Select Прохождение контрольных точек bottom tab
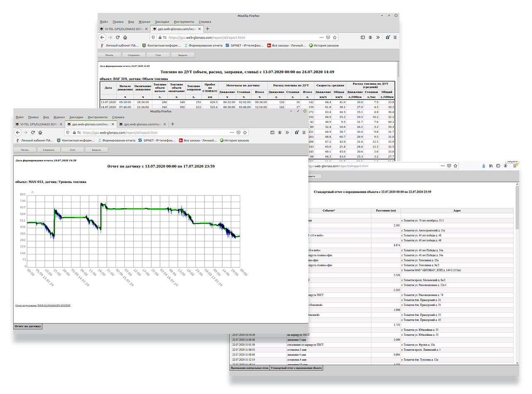Image resolution: width=532 pixels, height=394 pixels. [249, 368]
